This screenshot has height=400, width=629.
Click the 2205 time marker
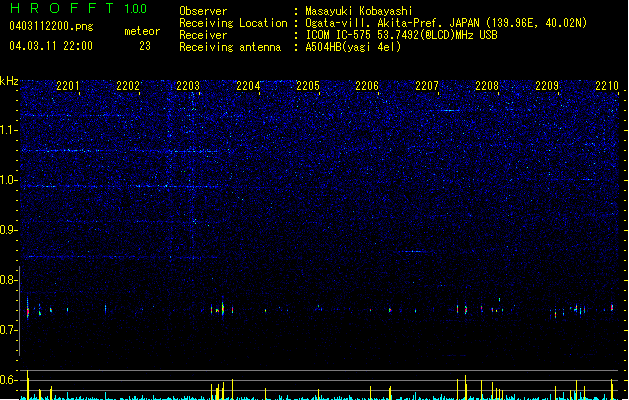tap(308, 86)
